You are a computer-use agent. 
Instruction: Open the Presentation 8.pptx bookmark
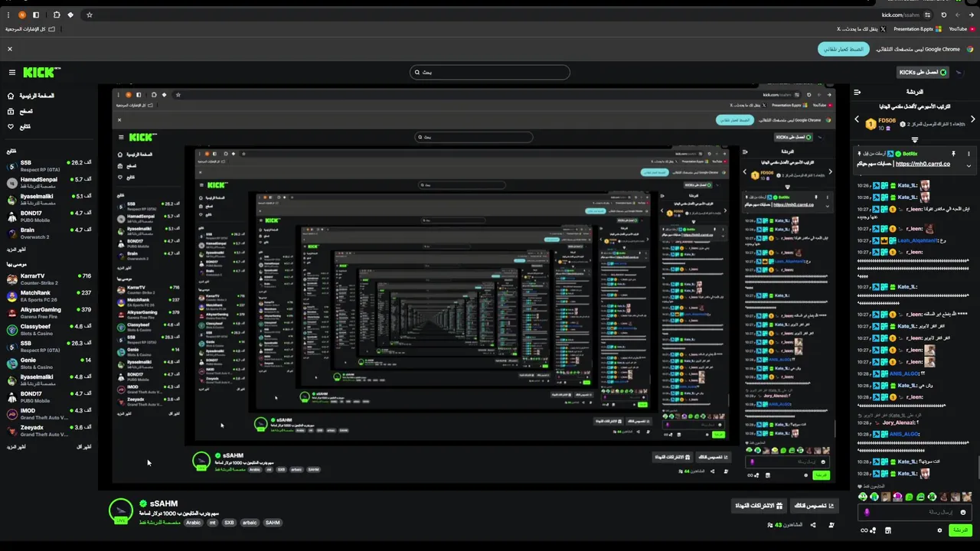click(x=917, y=29)
